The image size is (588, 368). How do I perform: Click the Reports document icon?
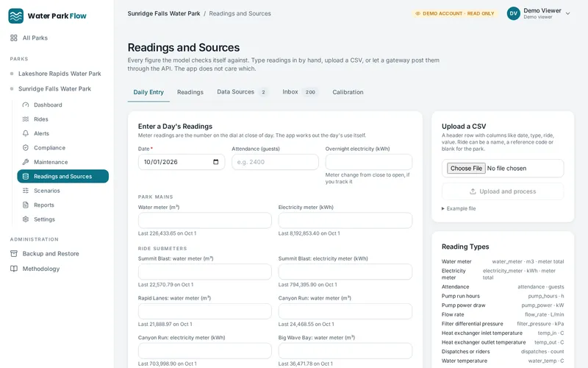pyautogui.click(x=26, y=205)
